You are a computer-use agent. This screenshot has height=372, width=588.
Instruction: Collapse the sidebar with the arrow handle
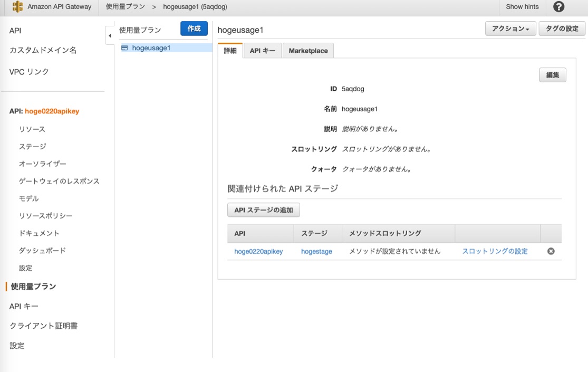click(x=110, y=35)
